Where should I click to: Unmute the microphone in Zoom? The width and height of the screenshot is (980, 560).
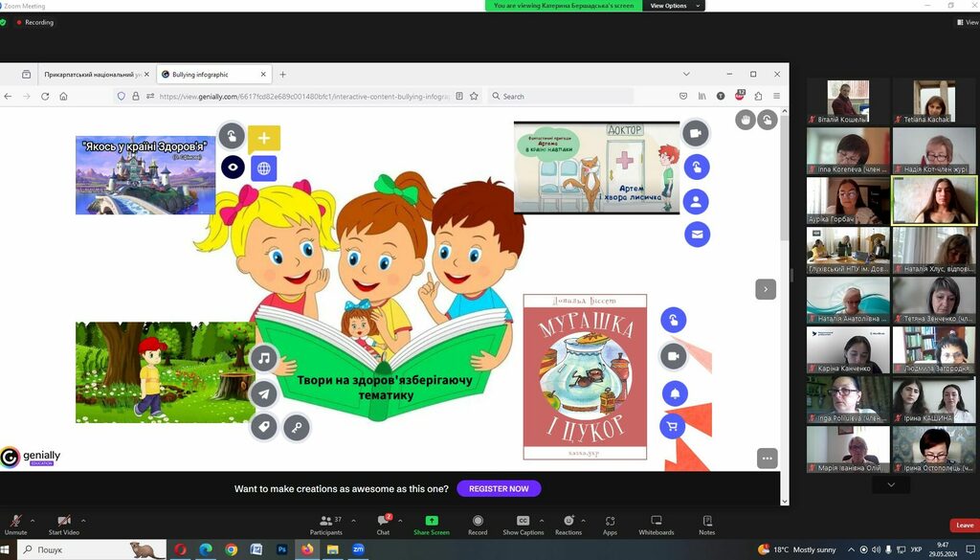coord(15,525)
